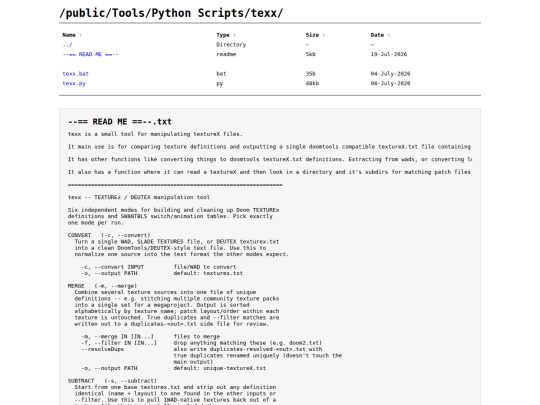Sort listing by Date column header

377,35
